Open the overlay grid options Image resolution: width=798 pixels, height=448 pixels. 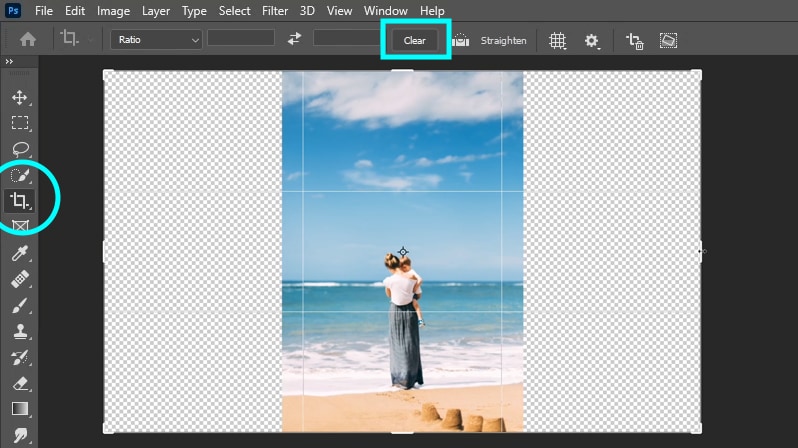coord(558,40)
